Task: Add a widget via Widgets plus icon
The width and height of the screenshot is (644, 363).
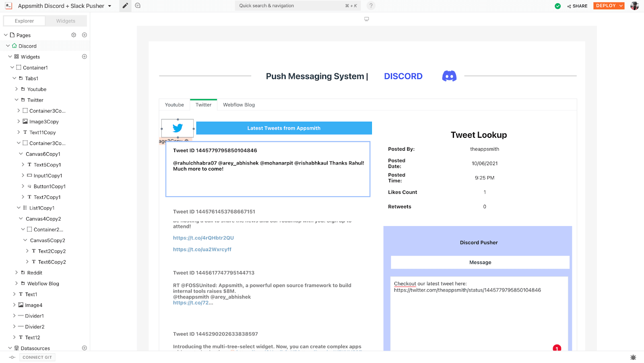Action: [x=85, y=57]
